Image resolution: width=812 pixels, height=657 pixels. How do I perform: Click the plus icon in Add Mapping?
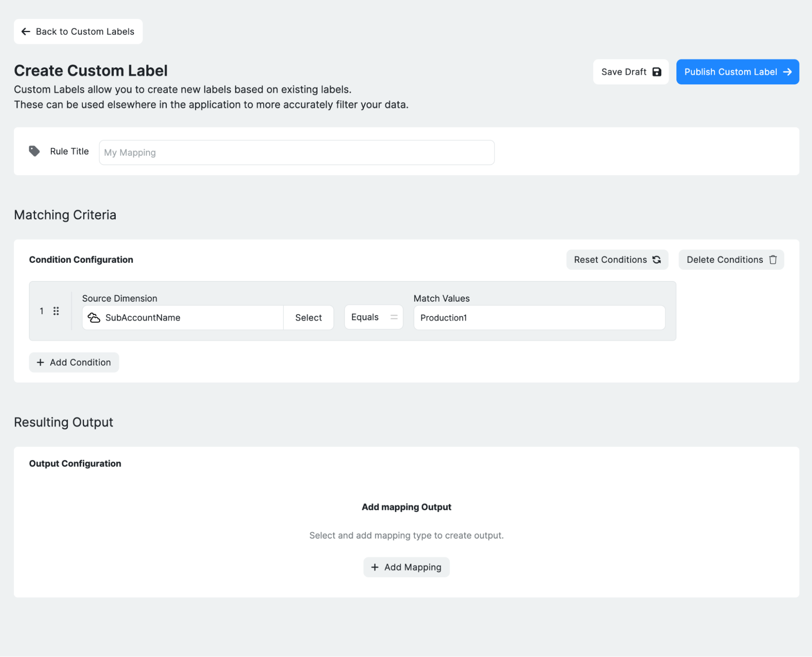pos(375,567)
